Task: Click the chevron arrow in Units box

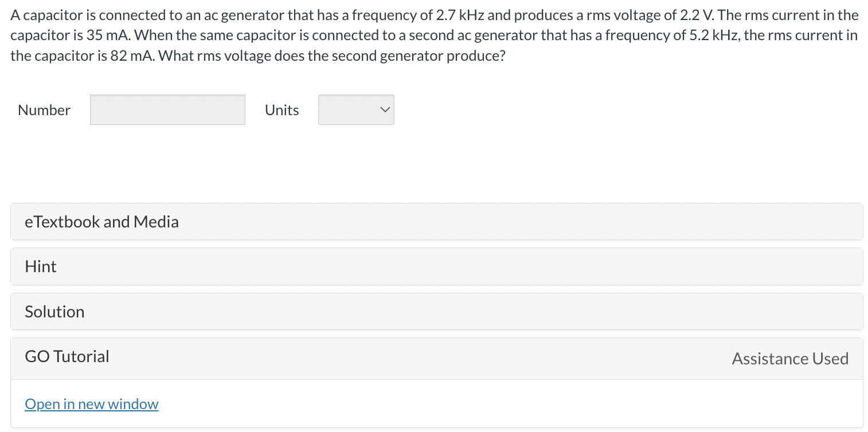Action: (x=385, y=109)
